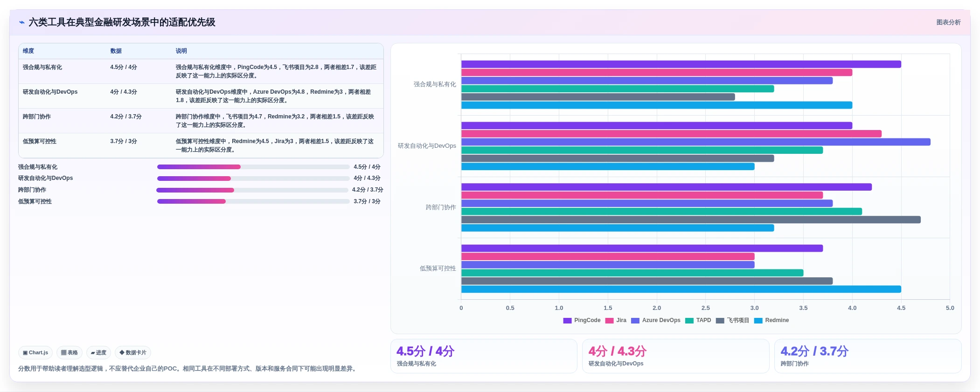Screen dimensions: 980x392
Task: Click the footnote starting 分数用于帮助读者
Action: pyautogui.click(x=188, y=369)
